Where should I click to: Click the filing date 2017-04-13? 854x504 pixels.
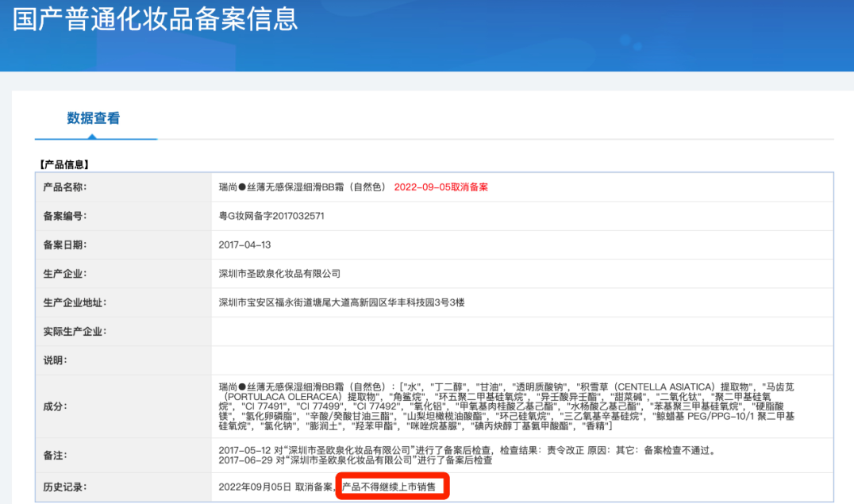tap(244, 244)
